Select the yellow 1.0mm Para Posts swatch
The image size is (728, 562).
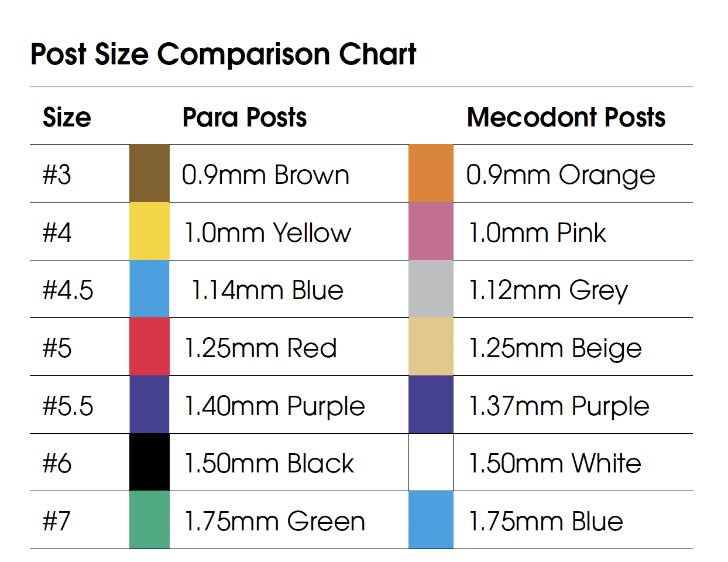pyautogui.click(x=149, y=231)
